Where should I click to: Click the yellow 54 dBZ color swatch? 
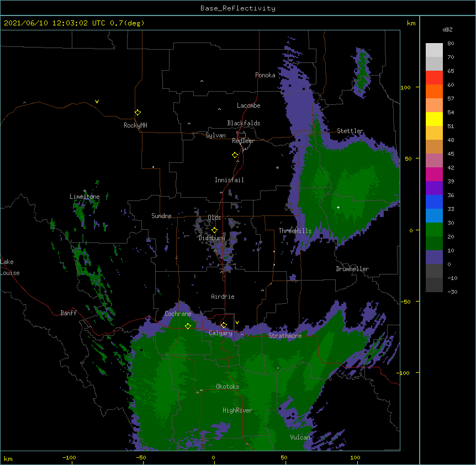434,119
